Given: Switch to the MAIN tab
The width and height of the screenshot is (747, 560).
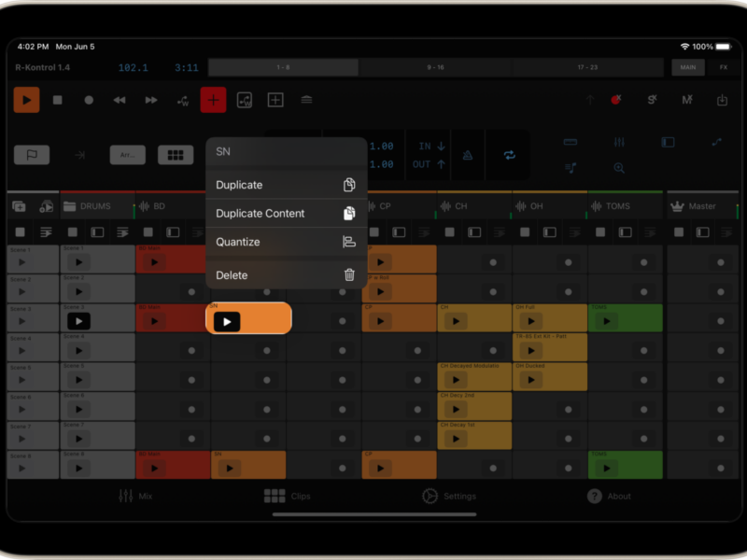Looking at the screenshot, I should 688,67.
